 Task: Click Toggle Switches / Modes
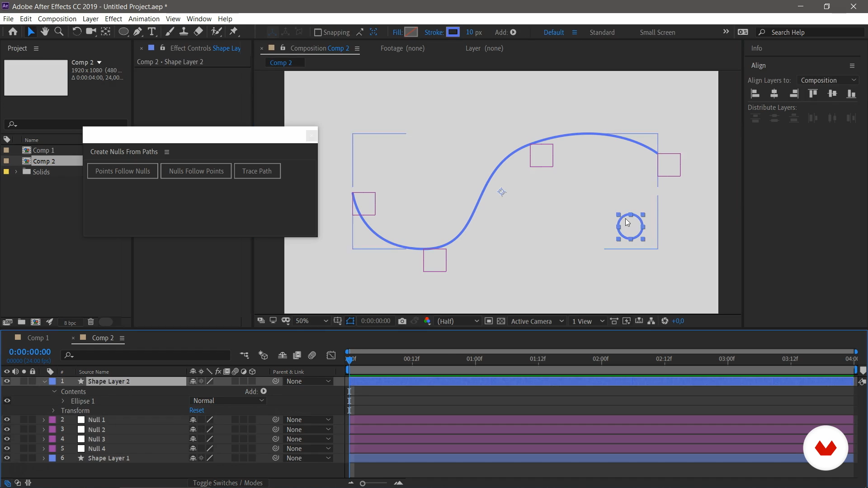(227, 483)
